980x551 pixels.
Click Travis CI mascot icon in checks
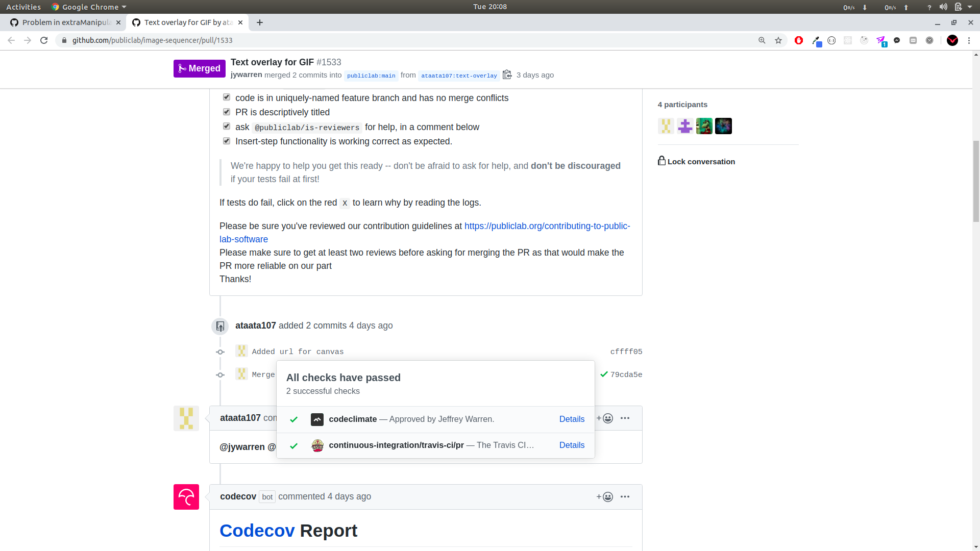tap(317, 445)
